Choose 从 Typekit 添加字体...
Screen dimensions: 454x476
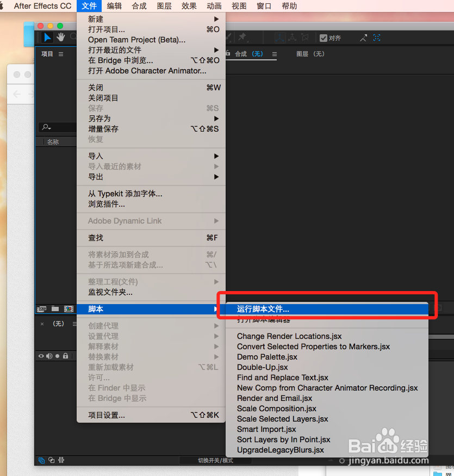(x=151, y=194)
